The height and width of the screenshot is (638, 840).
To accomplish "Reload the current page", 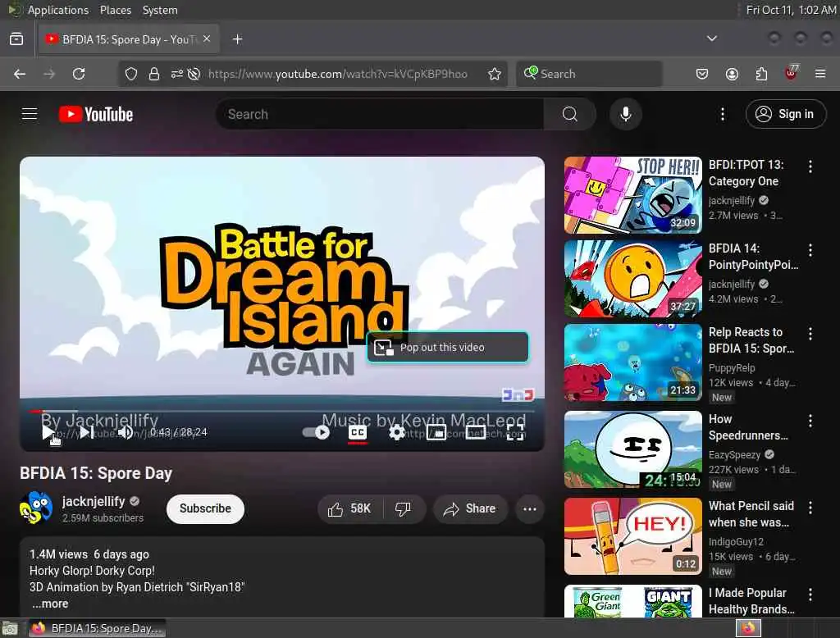I will [79, 74].
